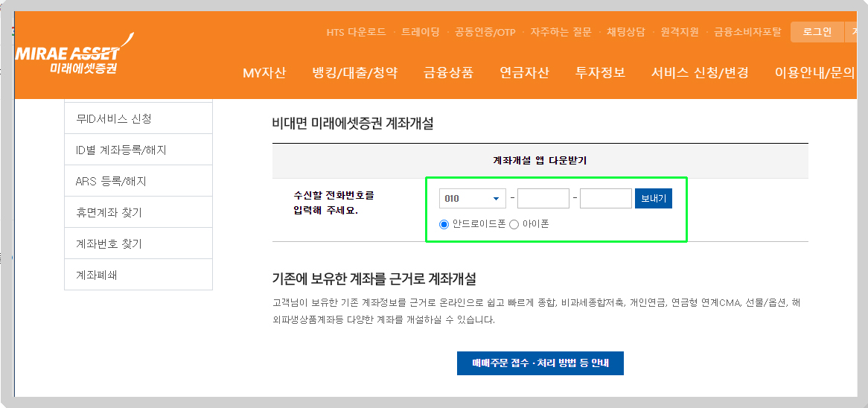Open 트레이딩 top link
Viewport: 868px width, 408px height.
click(420, 31)
